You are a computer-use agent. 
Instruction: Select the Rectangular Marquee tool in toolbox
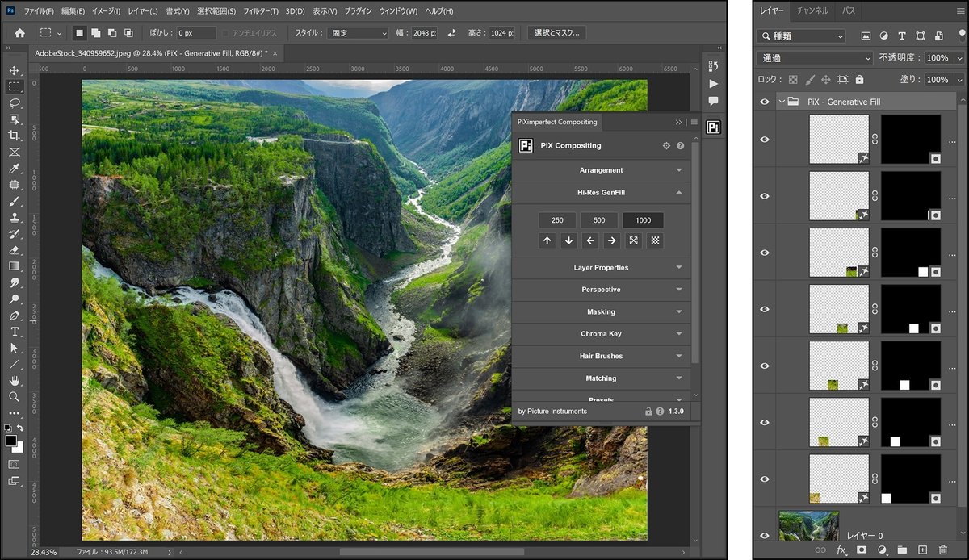pyautogui.click(x=15, y=87)
